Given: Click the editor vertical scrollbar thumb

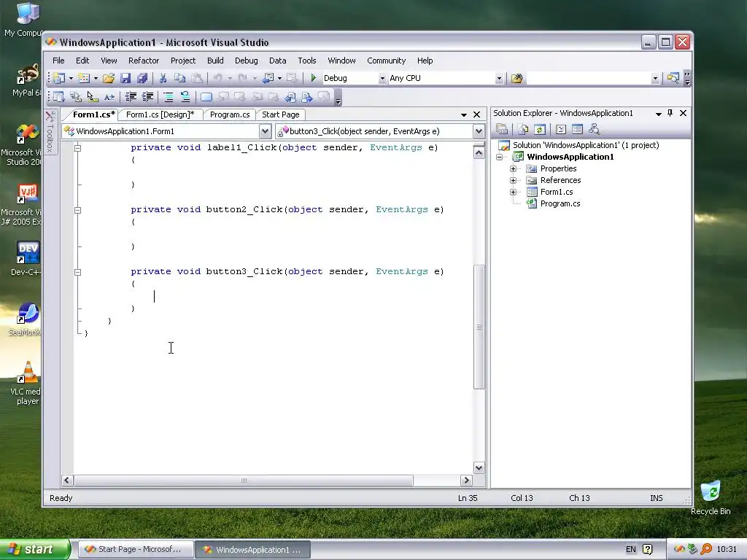Looking at the screenshot, I should pos(479,327).
